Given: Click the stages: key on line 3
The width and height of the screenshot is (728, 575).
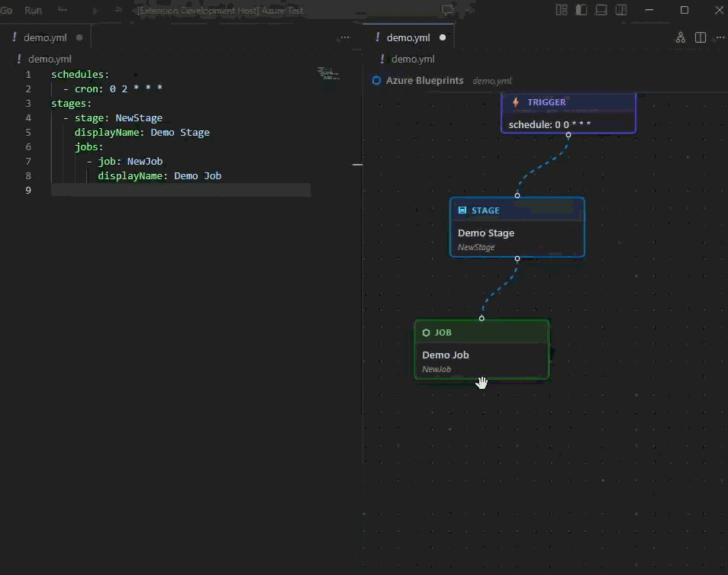Looking at the screenshot, I should 71,103.
